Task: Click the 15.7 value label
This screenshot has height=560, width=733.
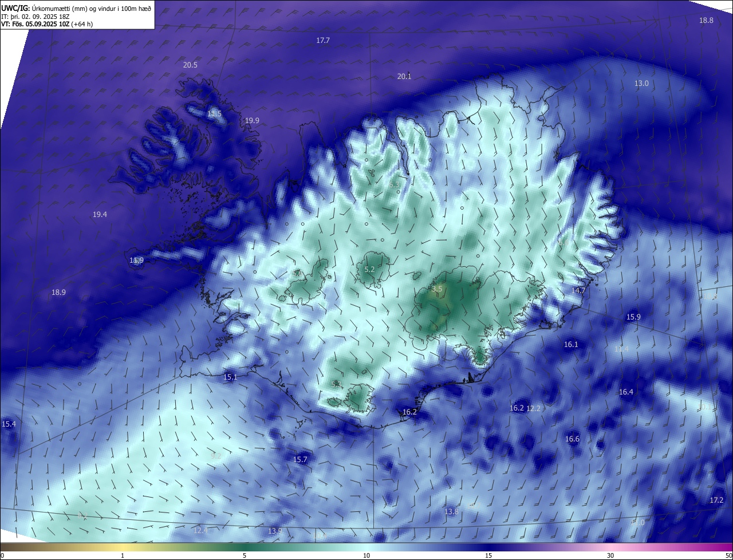Action: 300,460
